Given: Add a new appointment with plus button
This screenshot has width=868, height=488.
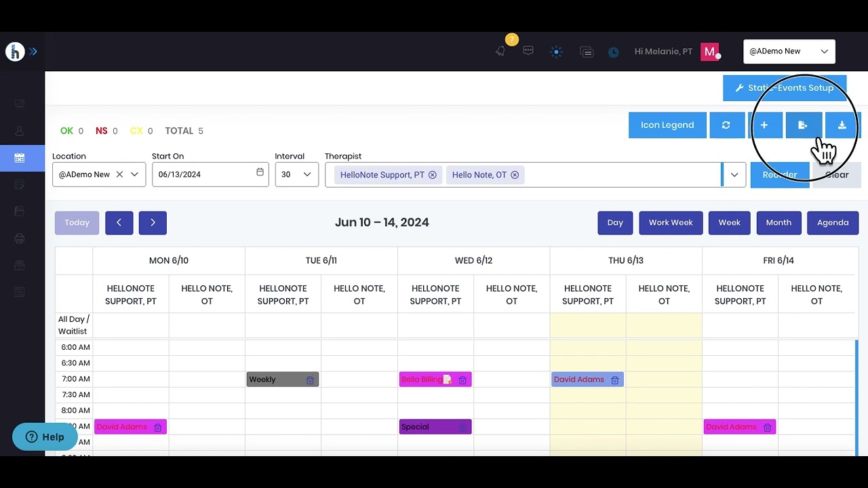Looking at the screenshot, I should [764, 125].
